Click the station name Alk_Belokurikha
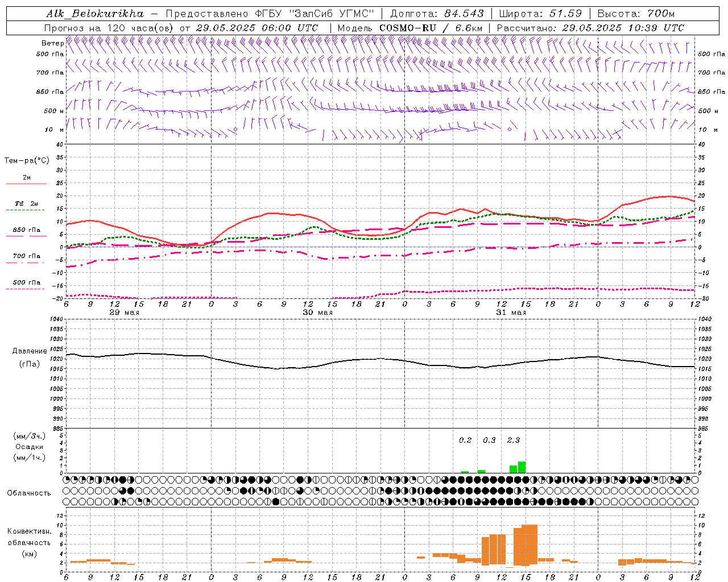 96,14
